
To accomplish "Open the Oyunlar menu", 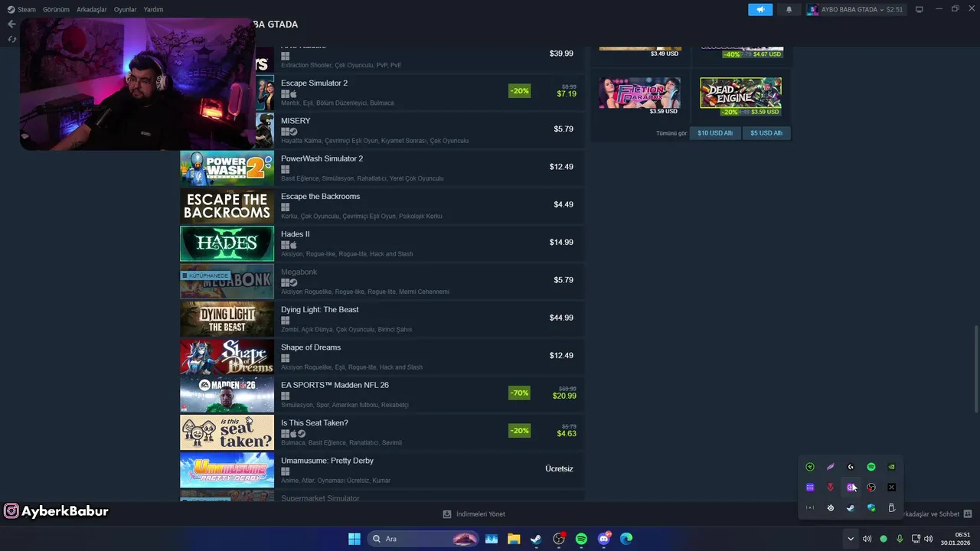I will [126, 9].
